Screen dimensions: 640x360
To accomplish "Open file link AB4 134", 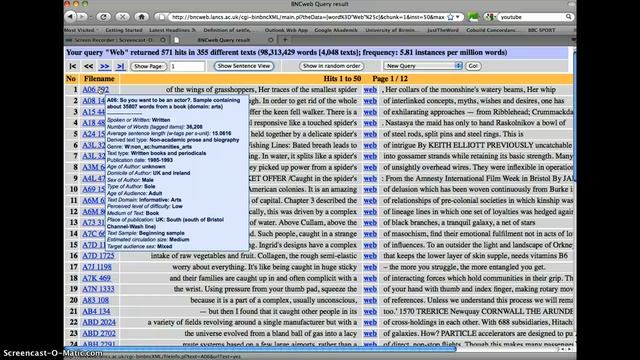I will [96, 311].
